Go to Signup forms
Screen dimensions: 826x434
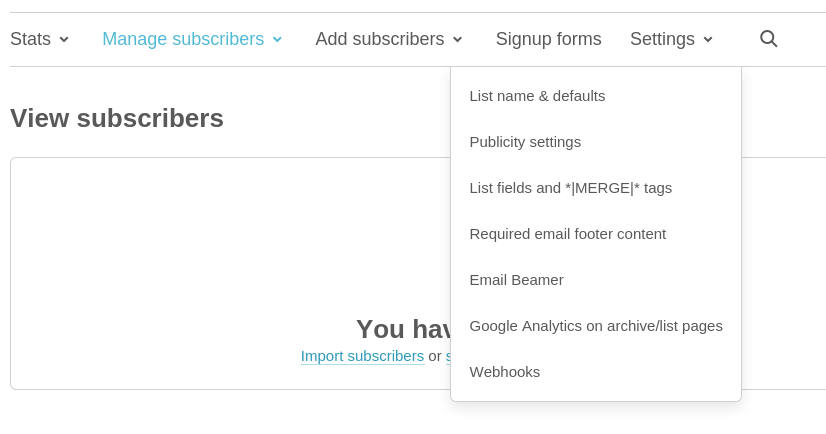pyautogui.click(x=548, y=39)
